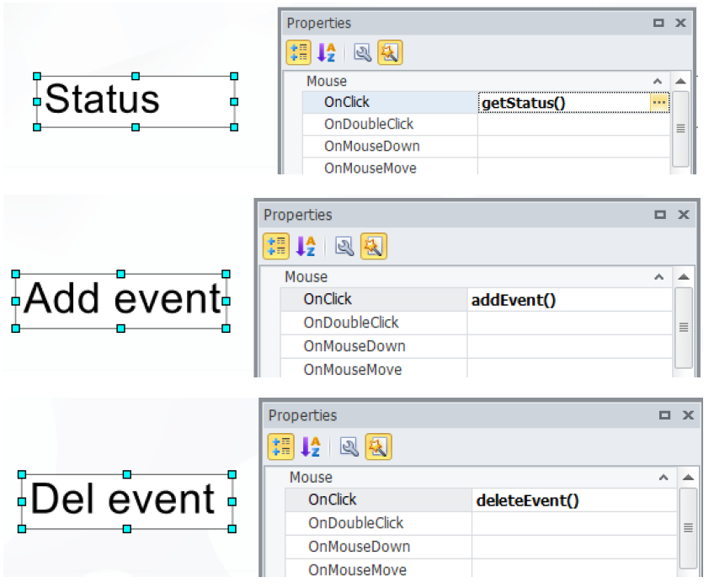Click Properties wrench icon in deleteEvent Properties panel

coord(349,446)
